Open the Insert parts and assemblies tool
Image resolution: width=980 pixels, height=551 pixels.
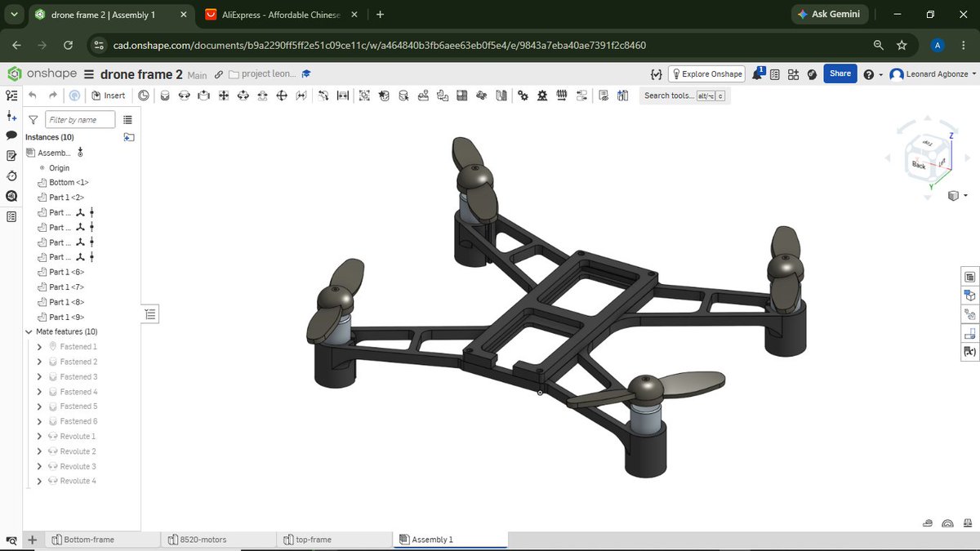108,96
